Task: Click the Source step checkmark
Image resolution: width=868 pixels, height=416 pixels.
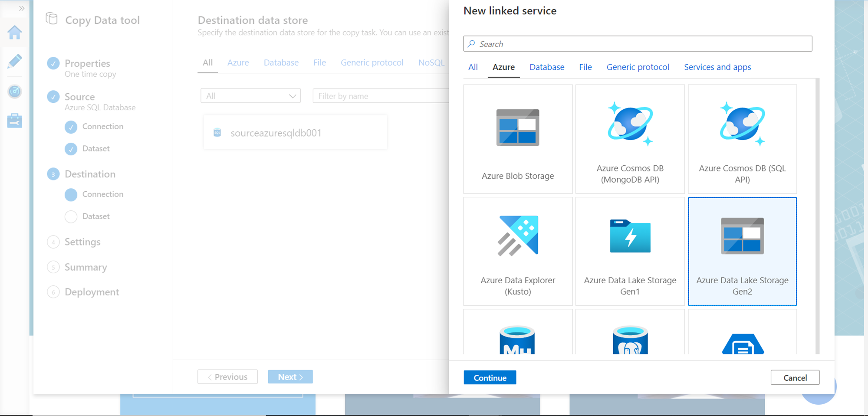Action: click(53, 96)
